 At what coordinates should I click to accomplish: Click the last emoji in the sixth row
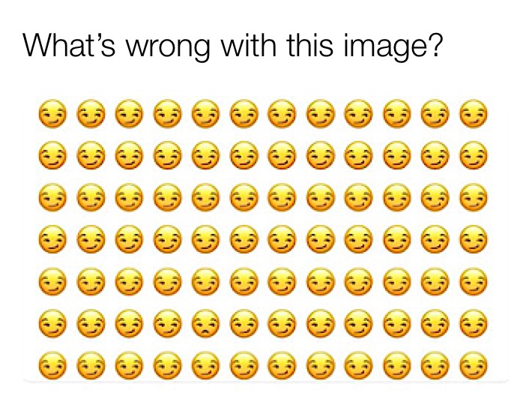pos(474,323)
